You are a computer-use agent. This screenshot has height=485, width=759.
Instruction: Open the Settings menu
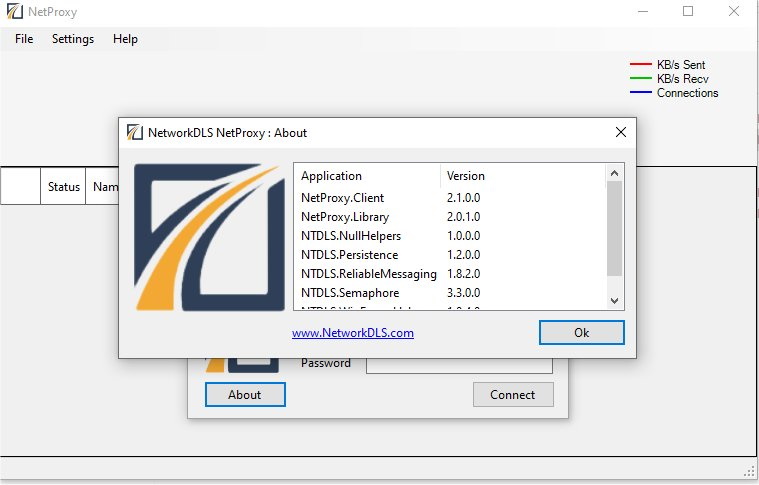73,39
